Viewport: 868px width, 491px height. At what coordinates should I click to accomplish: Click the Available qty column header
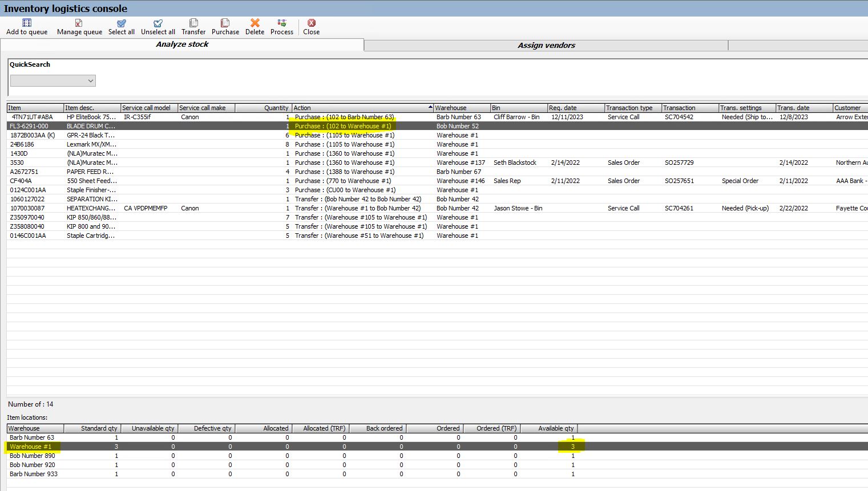[549, 428]
